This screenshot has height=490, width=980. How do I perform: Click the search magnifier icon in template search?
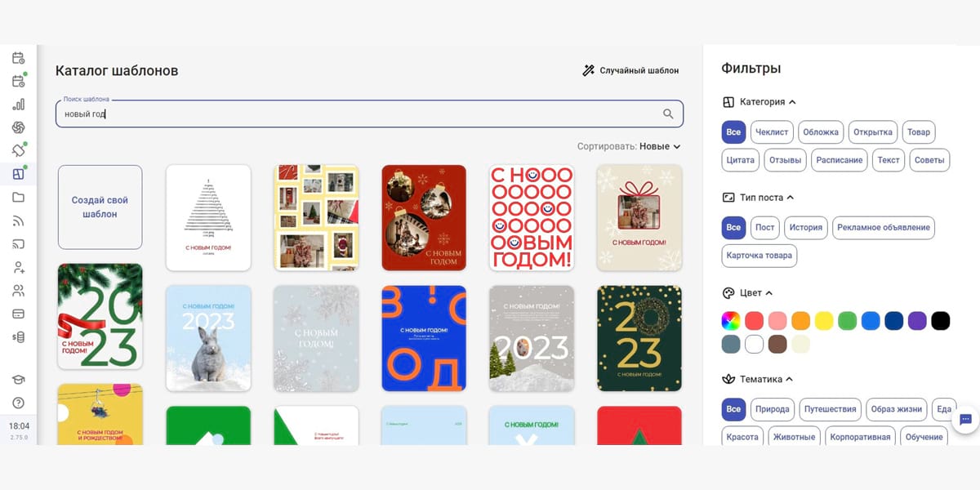point(668,114)
